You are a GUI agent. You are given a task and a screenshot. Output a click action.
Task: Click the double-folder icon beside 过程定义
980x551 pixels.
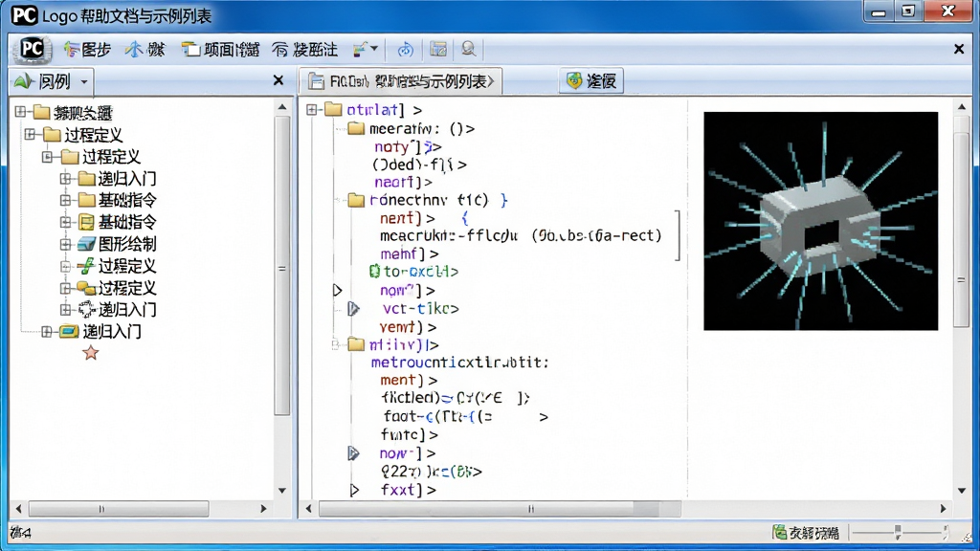85,288
